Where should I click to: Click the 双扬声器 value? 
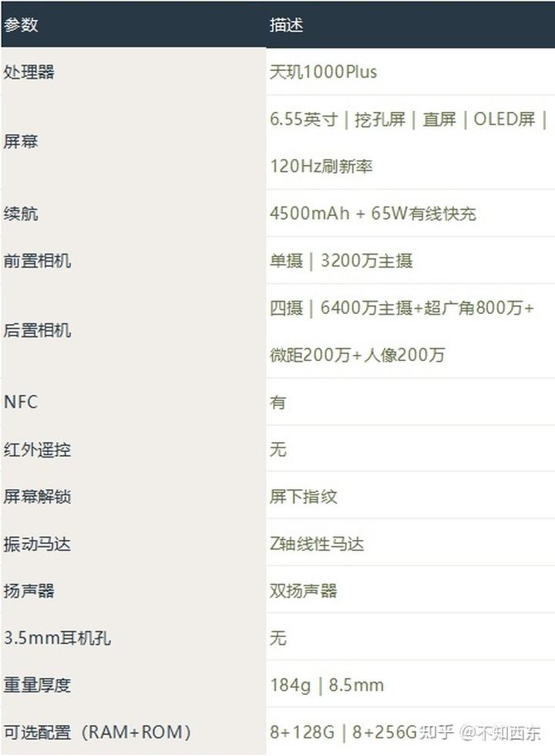pyautogui.click(x=303, y=591)
